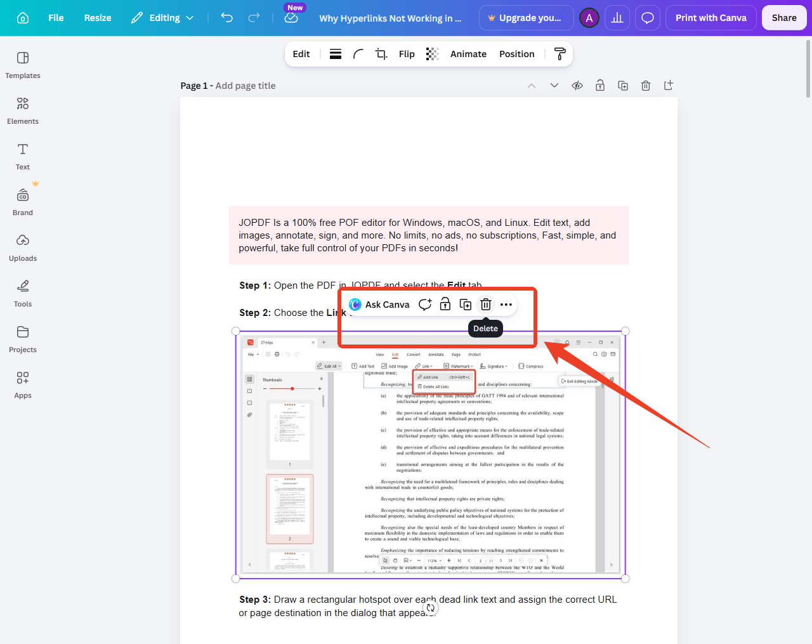812x644 pixels.
Task: Toggle element lock in floating toolbar
Action: click(445, 305)
